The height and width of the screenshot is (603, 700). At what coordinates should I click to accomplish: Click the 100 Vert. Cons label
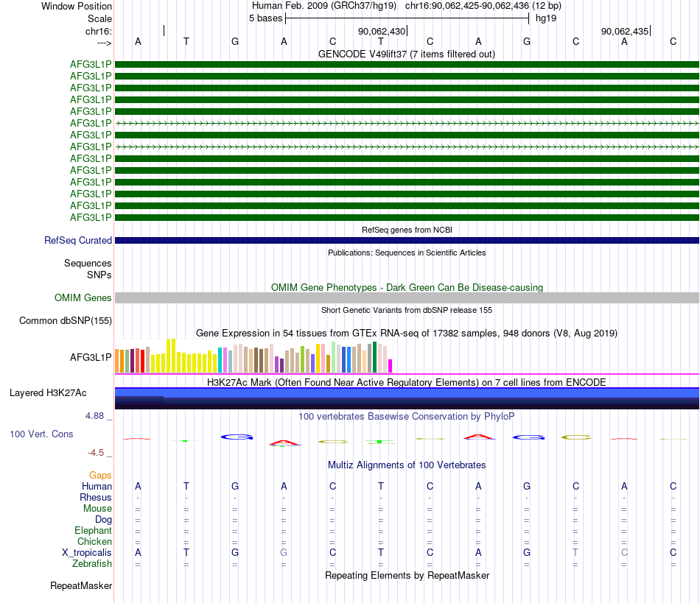pos(41,434)
